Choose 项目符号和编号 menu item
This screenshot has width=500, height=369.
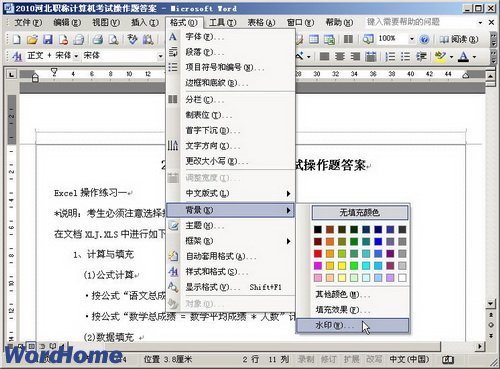point(230,67)
